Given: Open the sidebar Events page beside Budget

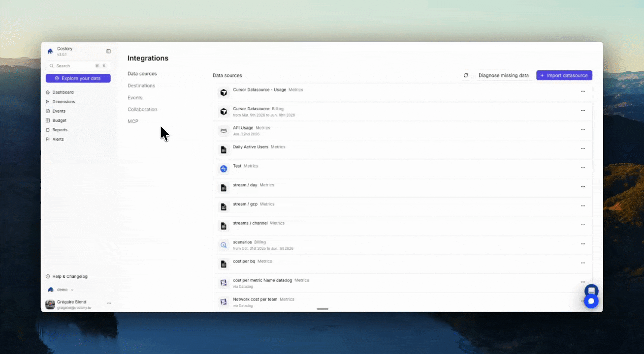Looking at the screenshot, I should [x=59, y=111].
